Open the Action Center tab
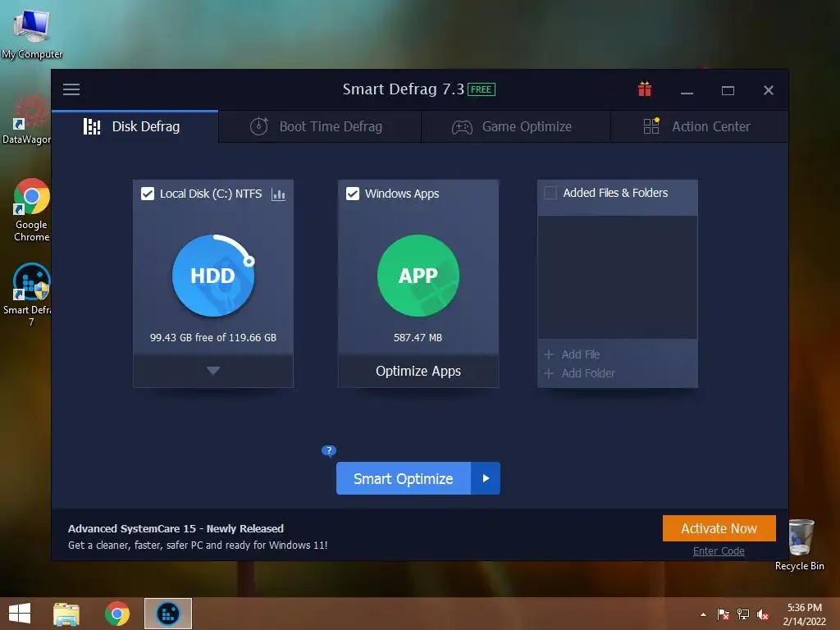 tap(699, 126)
